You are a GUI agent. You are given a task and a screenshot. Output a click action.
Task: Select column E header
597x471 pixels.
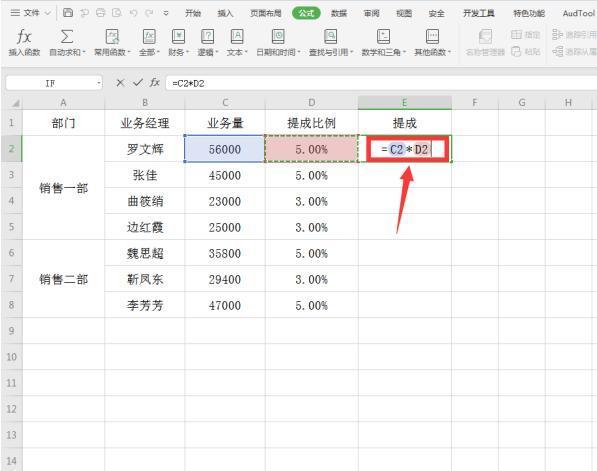coord(405,103)
